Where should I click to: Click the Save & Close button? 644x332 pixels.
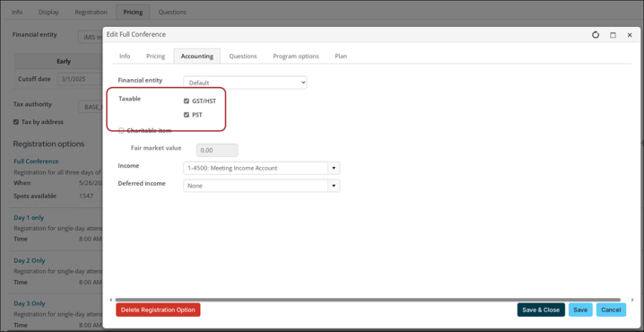(541, 310)
